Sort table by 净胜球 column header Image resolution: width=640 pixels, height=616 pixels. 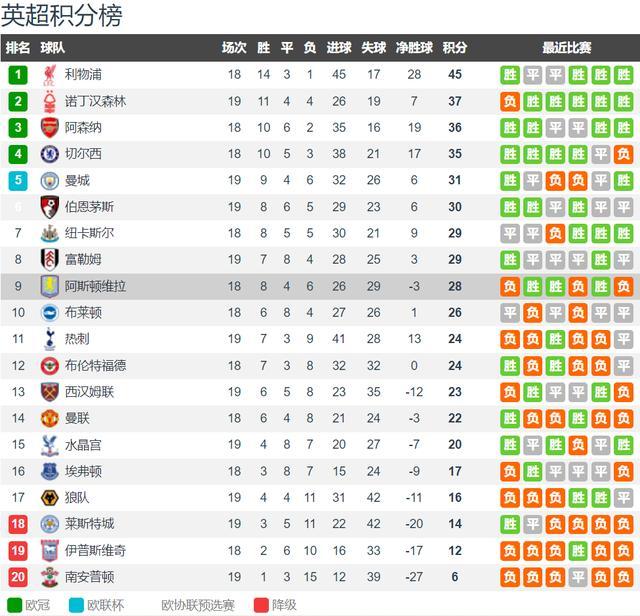(414, 48)
